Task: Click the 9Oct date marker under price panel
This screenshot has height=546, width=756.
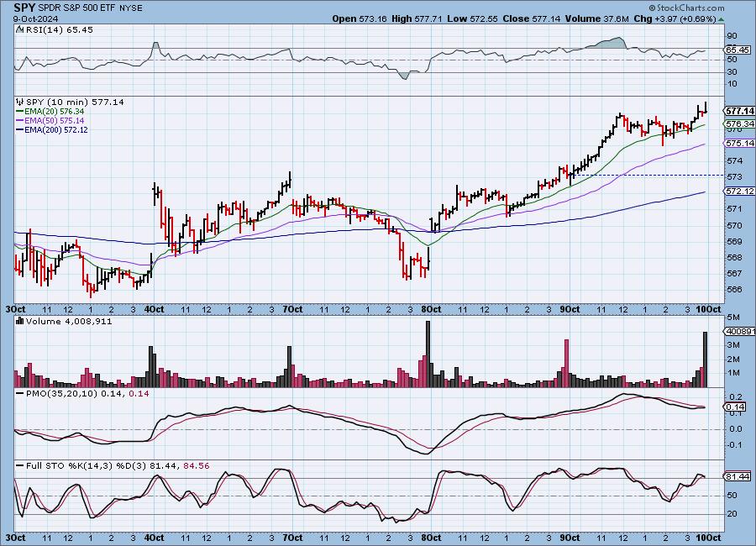Action: coord(570,309)
